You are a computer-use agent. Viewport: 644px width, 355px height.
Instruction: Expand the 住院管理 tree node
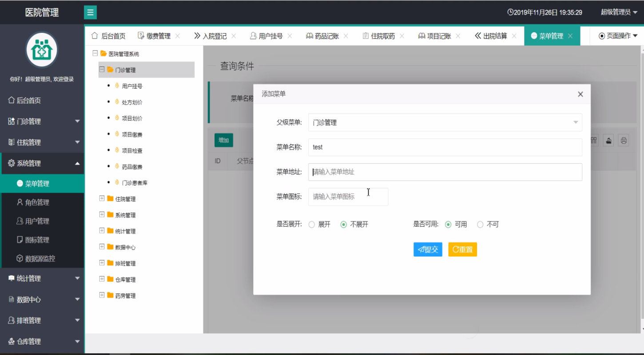[102, 199]
